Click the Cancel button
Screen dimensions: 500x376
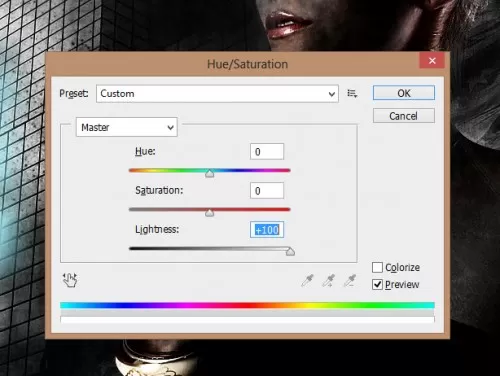(404, 116)
